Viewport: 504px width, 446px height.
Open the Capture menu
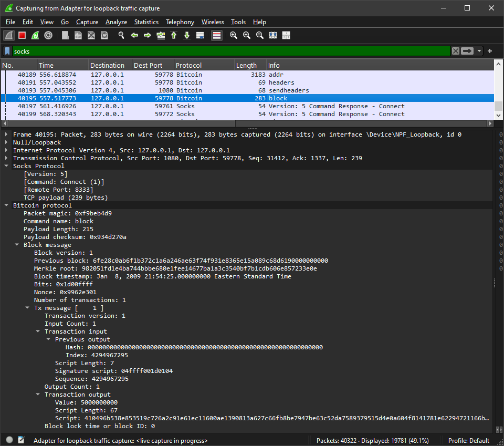pos(87,22)
